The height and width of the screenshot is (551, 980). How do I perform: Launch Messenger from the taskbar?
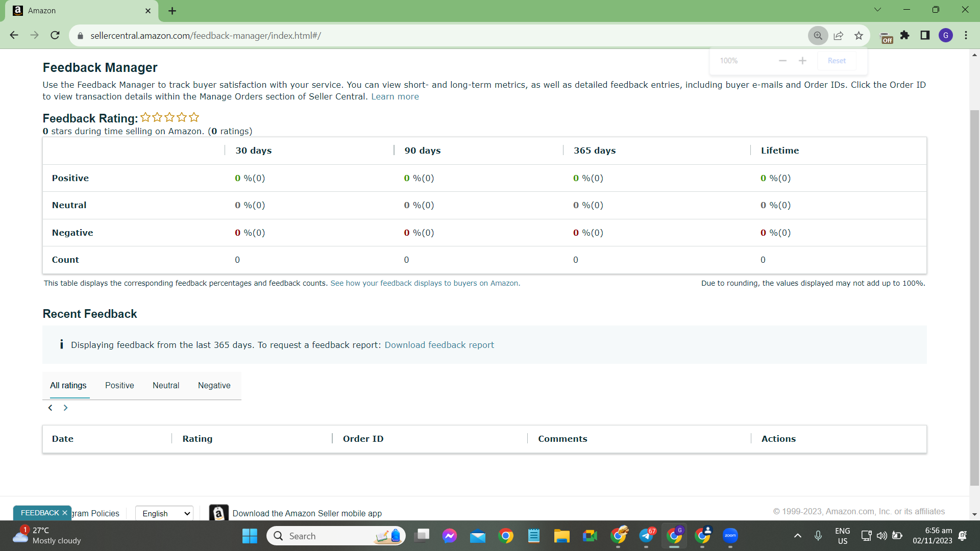pos(450,536)
